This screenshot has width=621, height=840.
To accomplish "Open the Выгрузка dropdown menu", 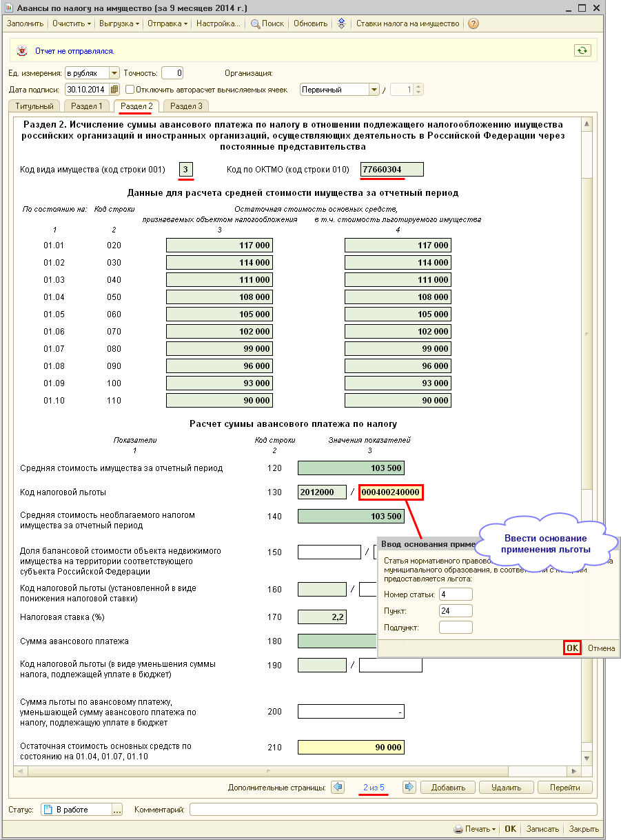I will click(119, 23).
